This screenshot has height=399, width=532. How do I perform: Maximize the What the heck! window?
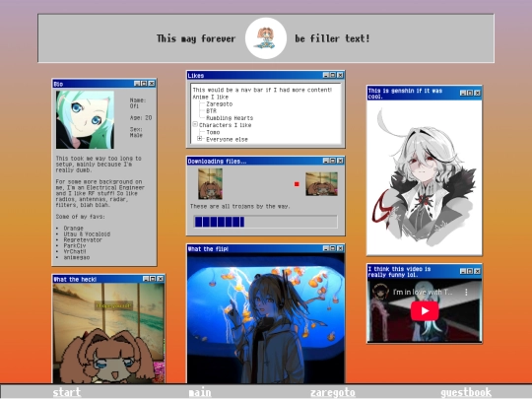(x=153, y=279)
